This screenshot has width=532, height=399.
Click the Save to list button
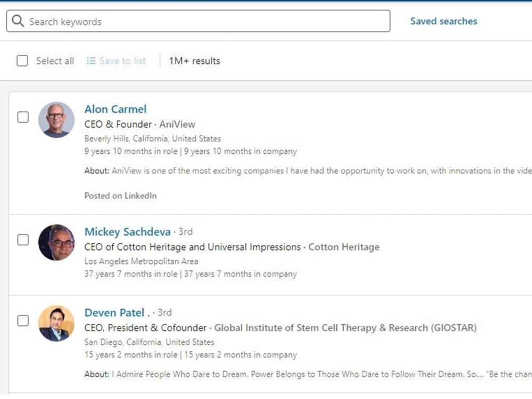click(117, 61)
